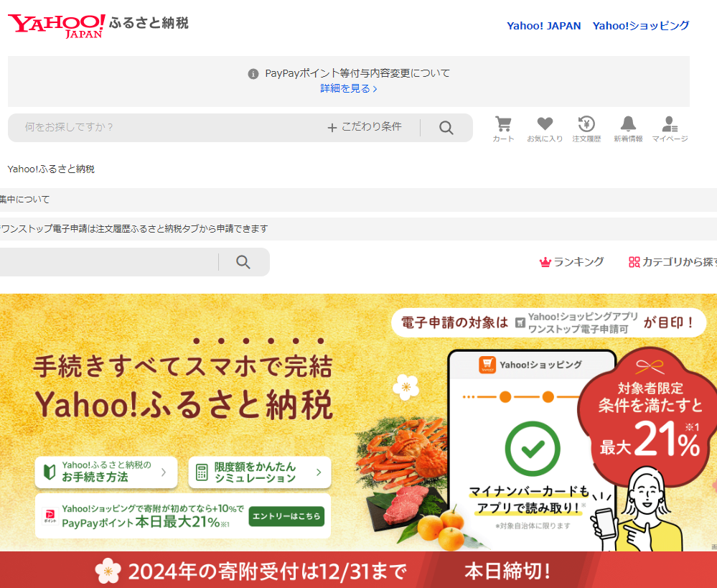717x588 pixels.
Task: Open ランキング menu item
Action: [571, 262]
